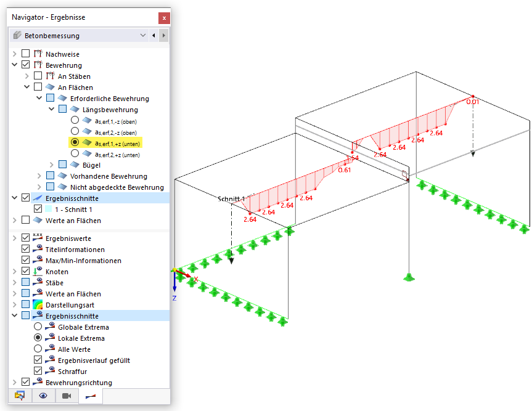532x411 pixels.
Task: Click lower Ergebnisschnitte display icon
Action: [x=38, y=315]
